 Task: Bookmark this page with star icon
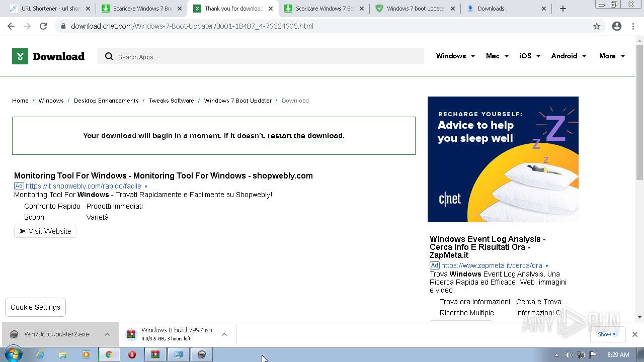click(597, 26)
